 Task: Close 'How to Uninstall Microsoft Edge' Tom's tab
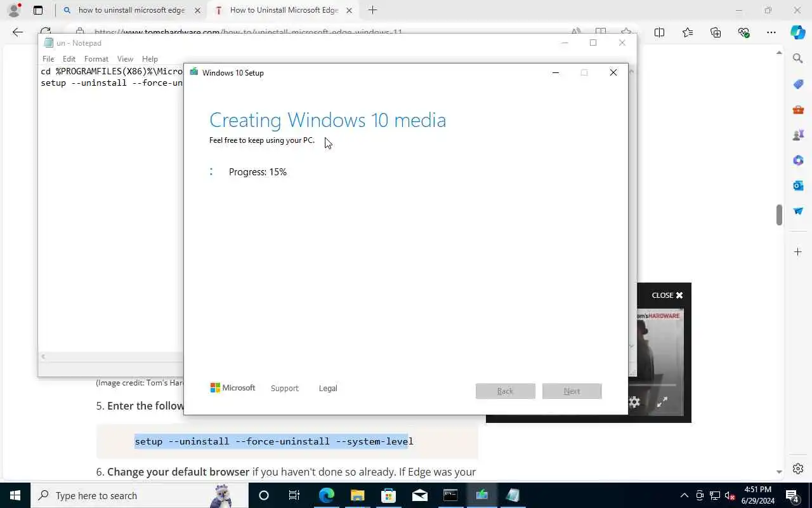349,10
